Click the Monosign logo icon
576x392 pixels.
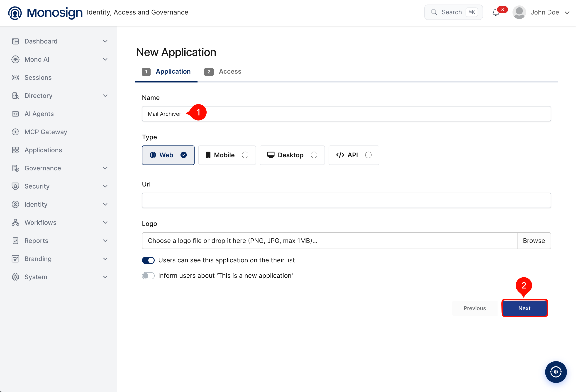15,13
